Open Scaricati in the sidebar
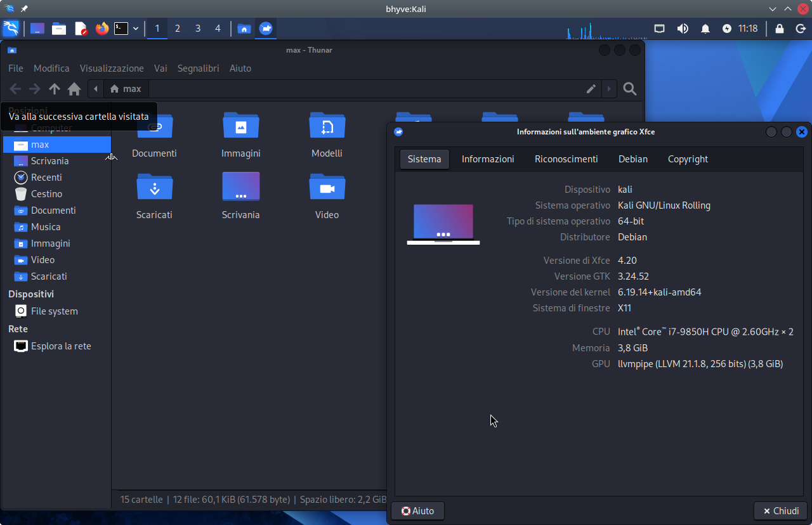The height and width of the screenshot is (525, 812). click(57, 276)
